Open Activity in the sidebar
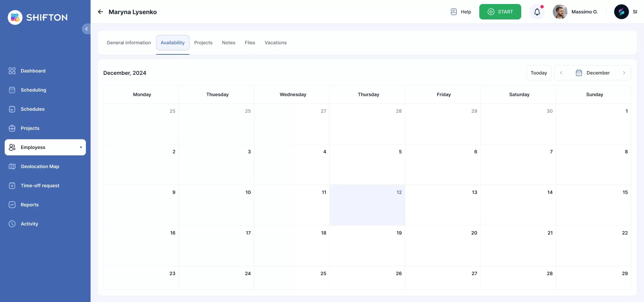Screen dimensions: 644x302 29,224
